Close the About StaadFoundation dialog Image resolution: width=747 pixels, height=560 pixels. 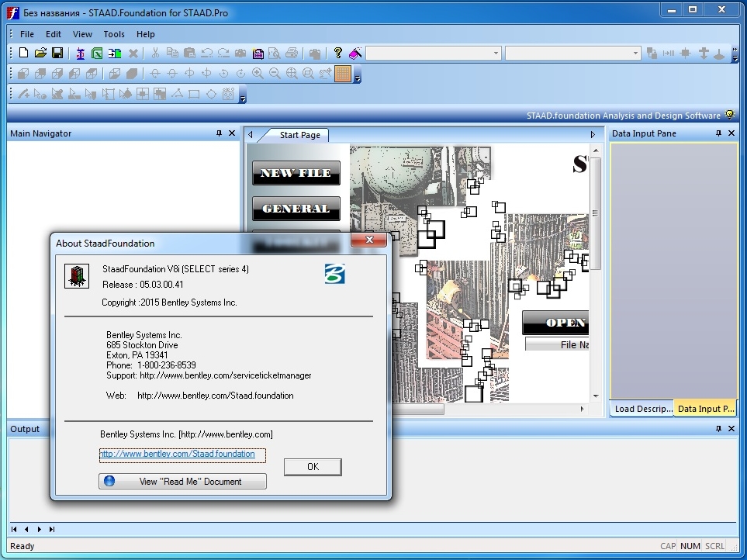point(368,240)
